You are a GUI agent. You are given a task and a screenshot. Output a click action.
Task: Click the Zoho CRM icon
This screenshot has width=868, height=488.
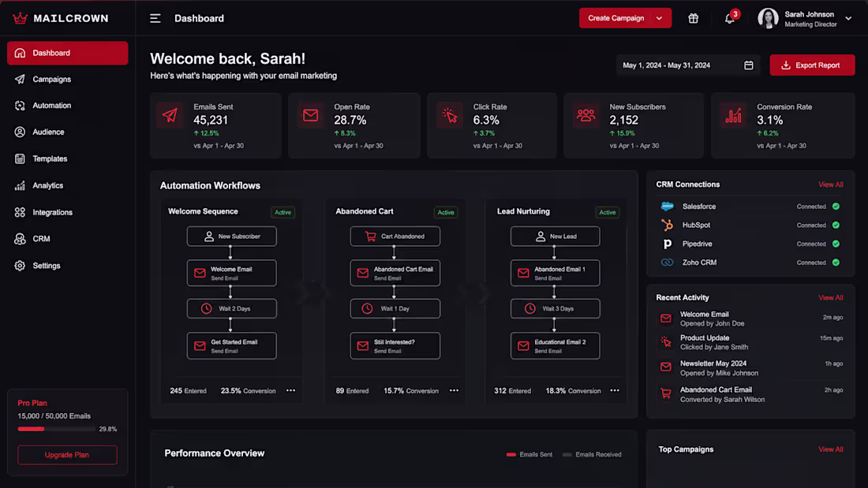click(667, 263)
